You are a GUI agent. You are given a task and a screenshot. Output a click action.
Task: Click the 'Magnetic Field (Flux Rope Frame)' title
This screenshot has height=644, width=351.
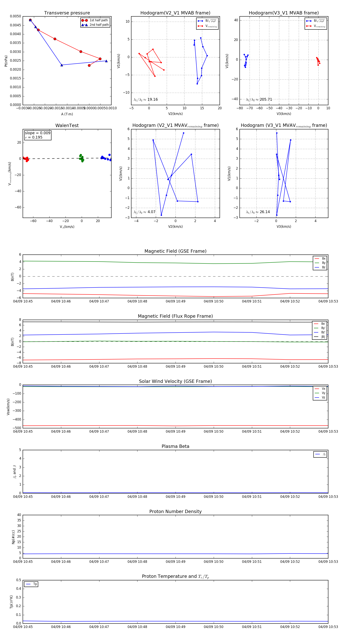pyautogui.click(x=175, y=316)
